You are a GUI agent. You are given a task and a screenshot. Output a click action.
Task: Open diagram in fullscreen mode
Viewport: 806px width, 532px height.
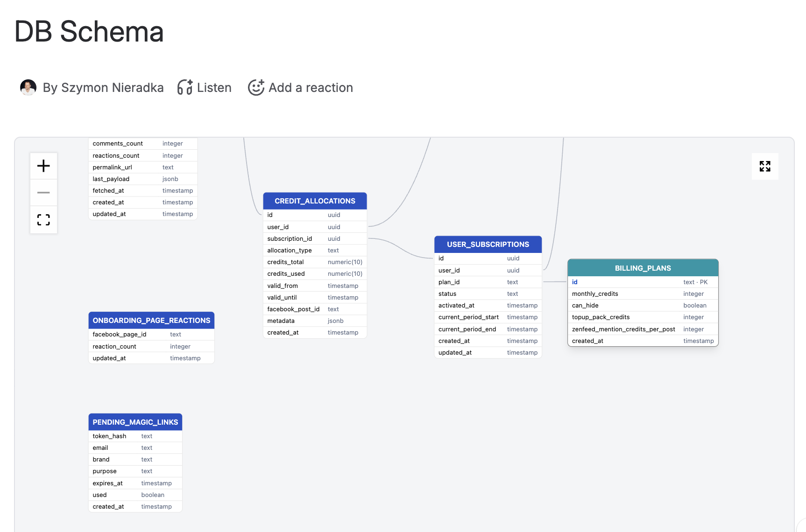point(765,166)
